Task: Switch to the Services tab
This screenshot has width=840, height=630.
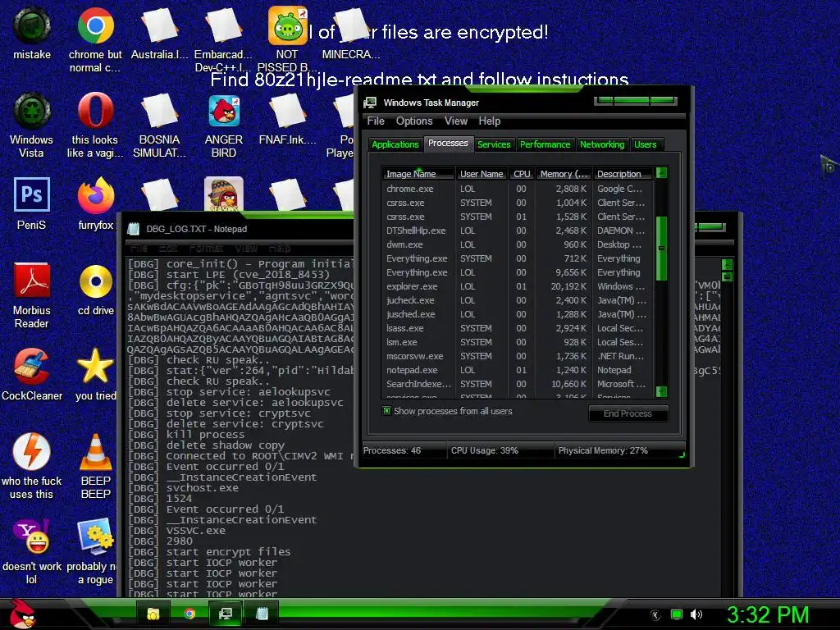Action: [494, 144]
